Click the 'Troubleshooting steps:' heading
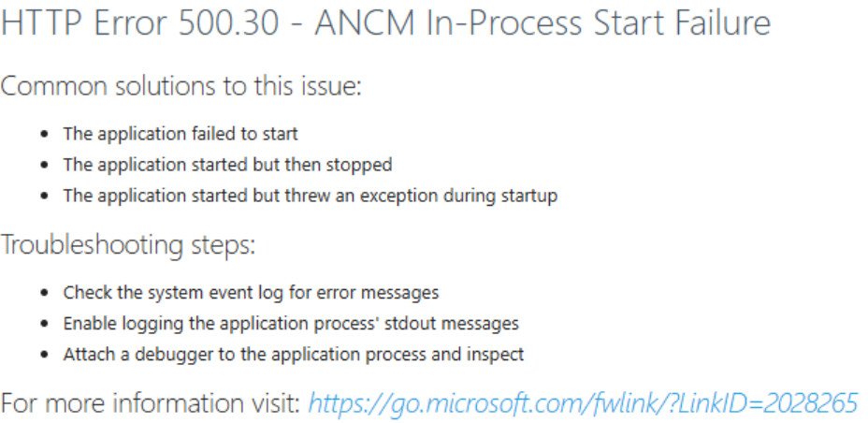 (128, 244)
